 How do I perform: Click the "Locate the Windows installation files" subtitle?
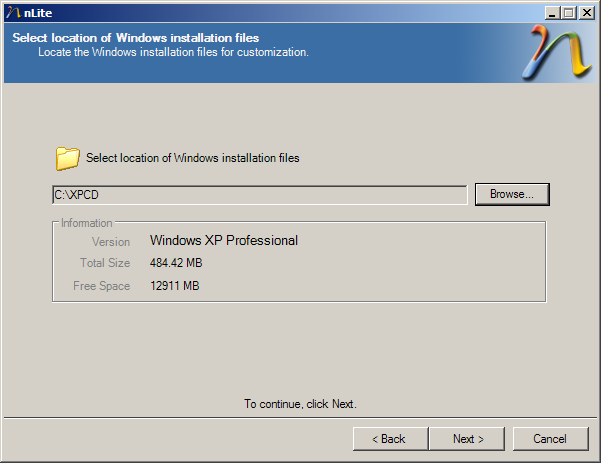pyautogui.click(x=173, y=52)
